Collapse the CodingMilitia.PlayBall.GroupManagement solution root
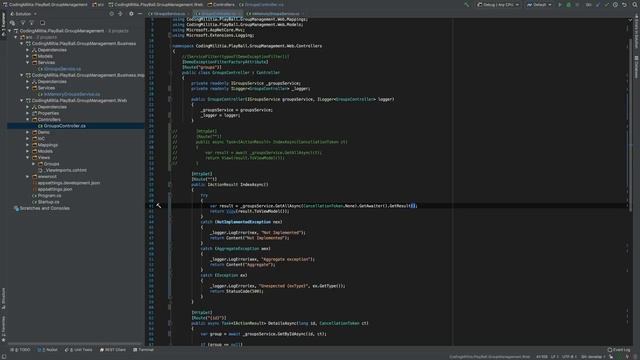This screenshot has width=640, height=360. tap(10, 31)
